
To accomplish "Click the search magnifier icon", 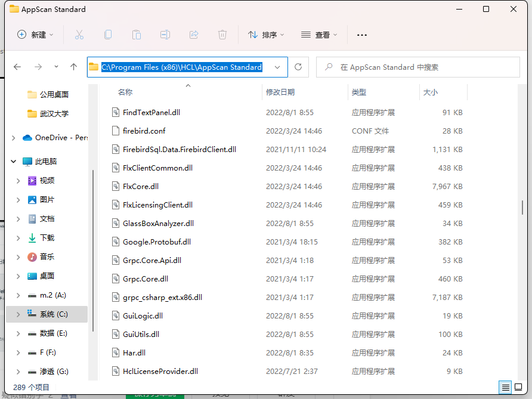I will (x=329, y=67).
